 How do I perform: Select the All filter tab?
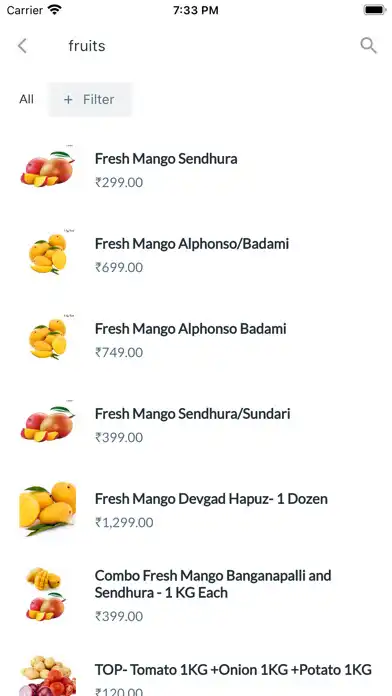[26, 99]
